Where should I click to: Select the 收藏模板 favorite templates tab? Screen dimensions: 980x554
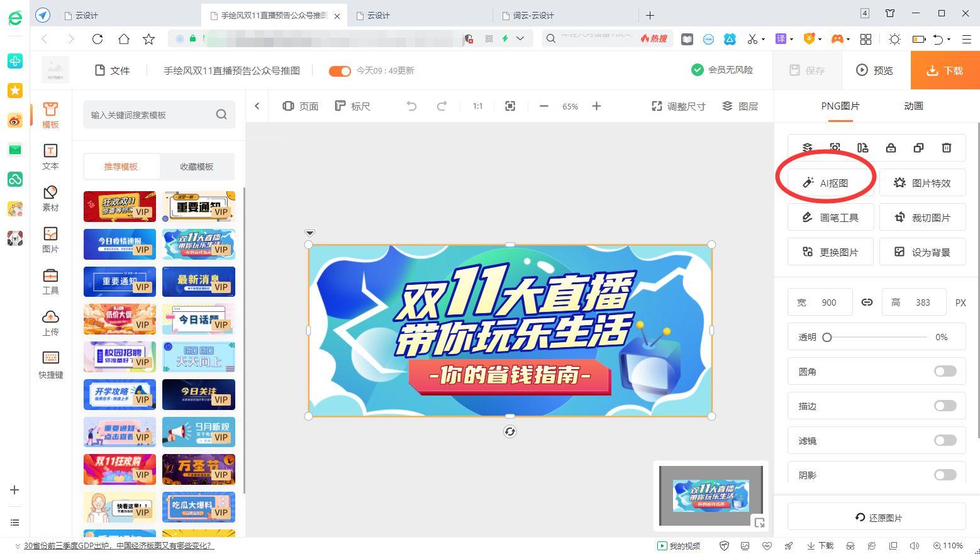click(x=197, y=167)
